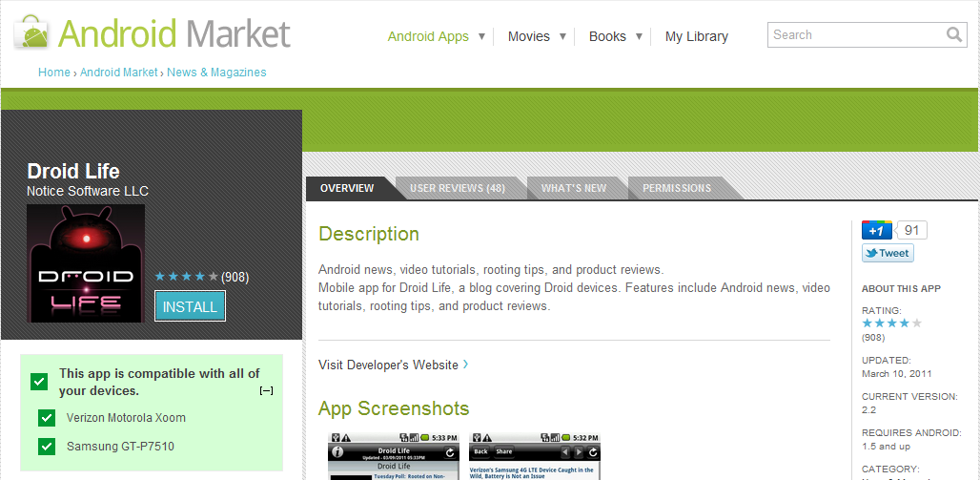Click the Google +1 button
980x480 pixels.
coord(876,230)
